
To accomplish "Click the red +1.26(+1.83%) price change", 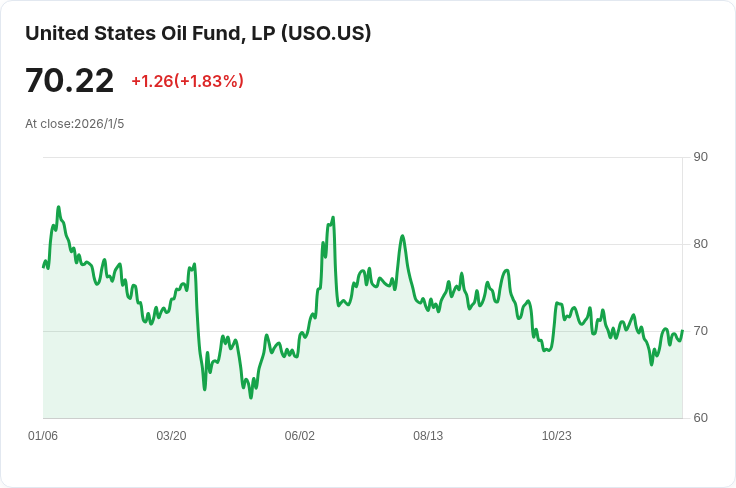I will pos(187,81).
